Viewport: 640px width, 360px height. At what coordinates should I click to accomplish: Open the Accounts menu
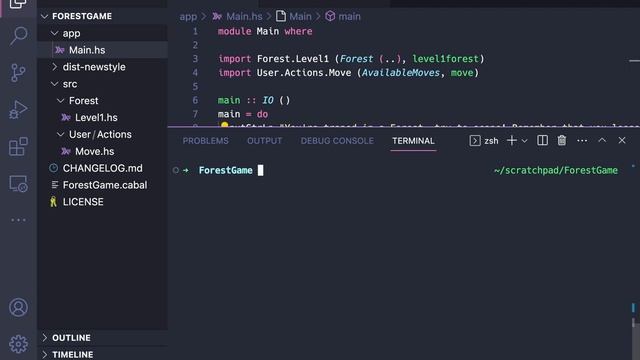point(18,307)
